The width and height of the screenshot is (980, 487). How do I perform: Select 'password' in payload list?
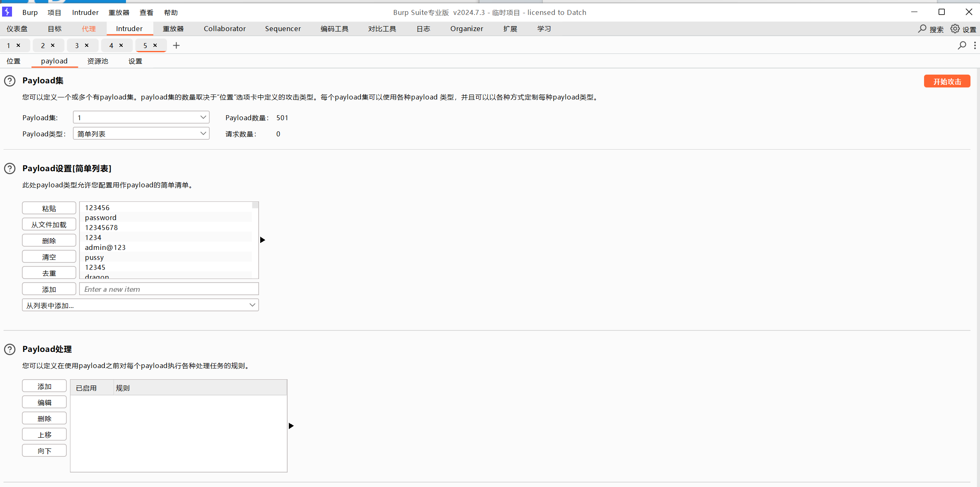click(x=166, y=218)
